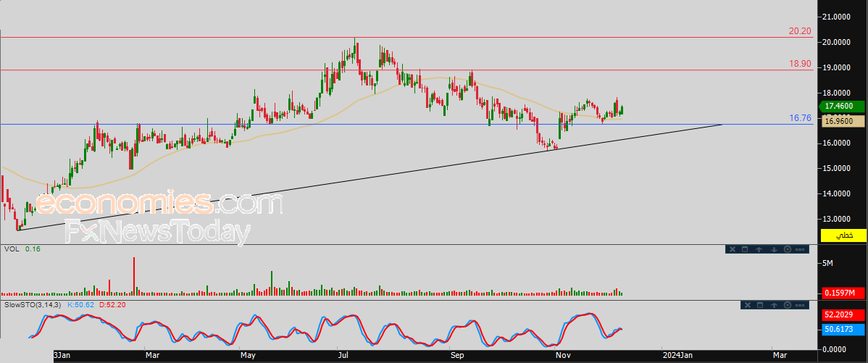Open SlowSTO settings gear
Screen dimensions: 868x363
[787, 305]
